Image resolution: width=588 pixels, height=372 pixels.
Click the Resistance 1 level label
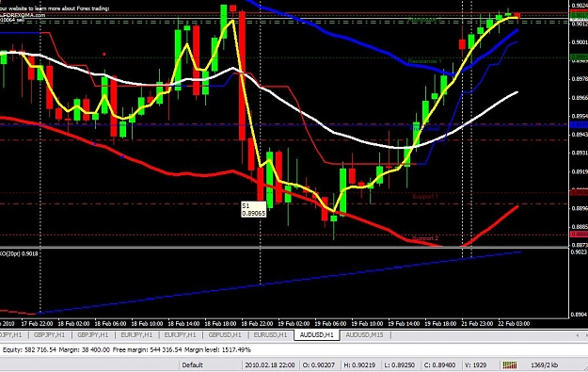click(424, 61)
